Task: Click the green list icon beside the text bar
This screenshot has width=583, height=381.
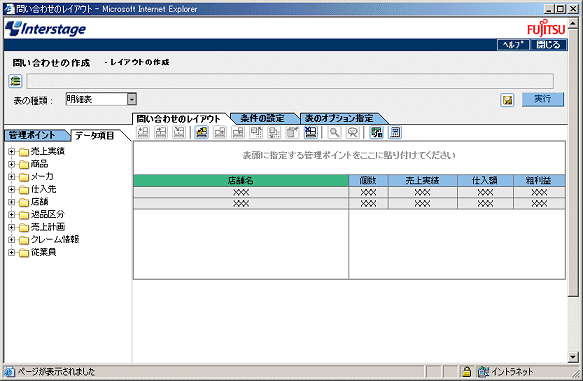Action: (15, 81)
